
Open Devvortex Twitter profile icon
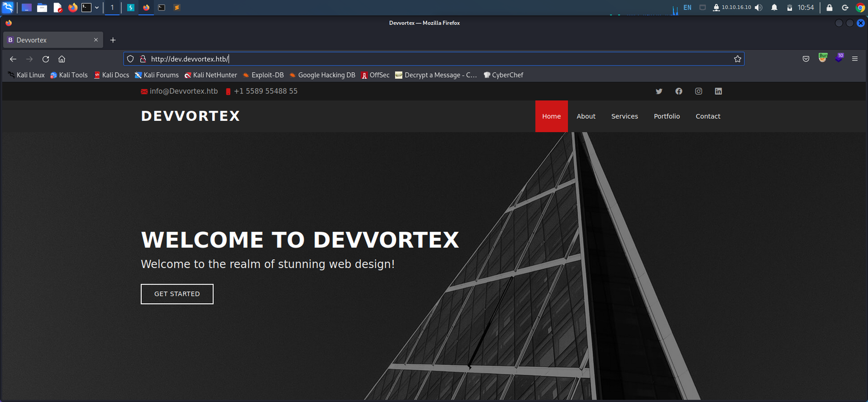coord(659,91)
